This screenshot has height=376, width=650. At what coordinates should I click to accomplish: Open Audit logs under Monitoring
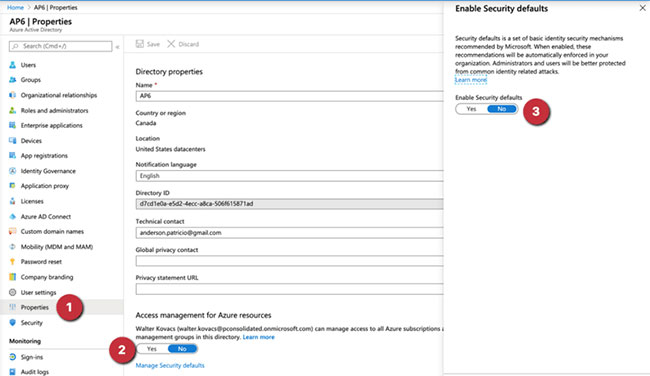[x=35, y=372]
